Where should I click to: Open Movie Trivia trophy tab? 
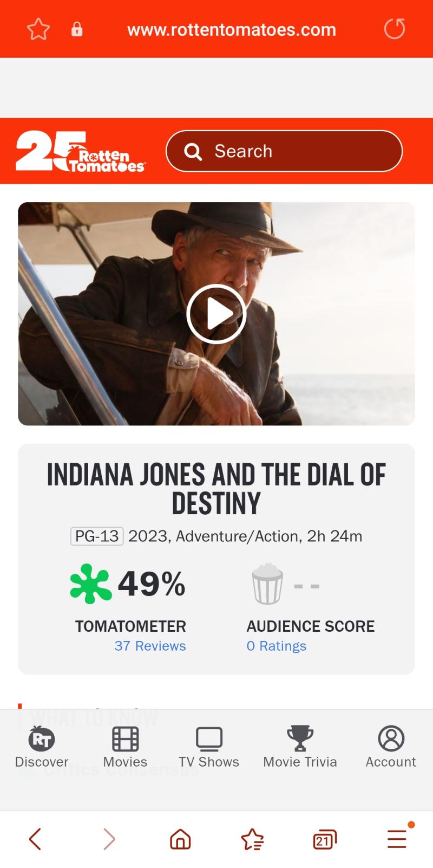pos(300,747)
